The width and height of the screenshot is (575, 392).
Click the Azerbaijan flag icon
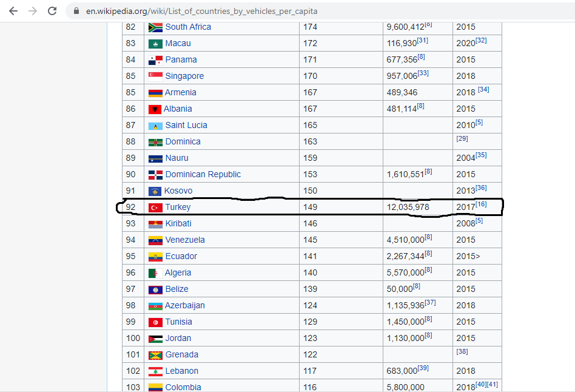tap(155, 306)
